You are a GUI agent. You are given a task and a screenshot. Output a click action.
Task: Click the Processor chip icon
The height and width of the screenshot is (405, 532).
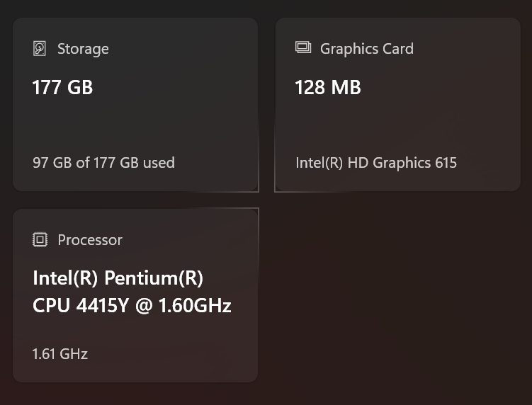40,240
